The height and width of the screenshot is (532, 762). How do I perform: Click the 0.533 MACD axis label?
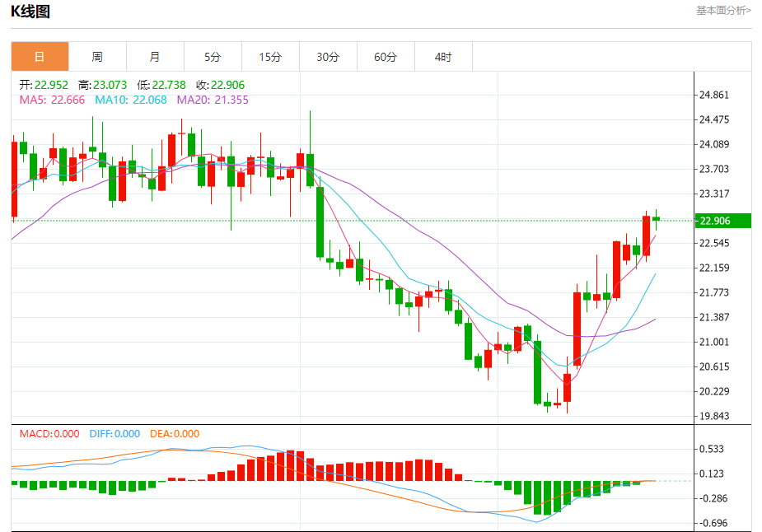712,449
